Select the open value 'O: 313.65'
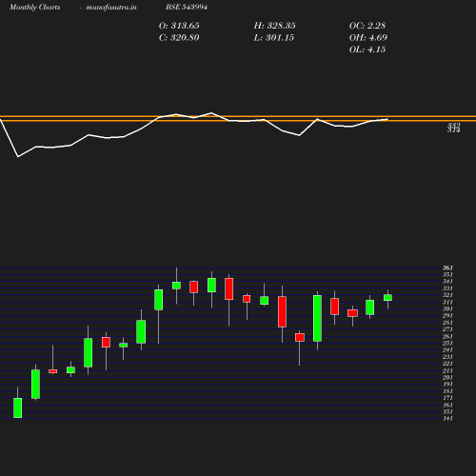The width and height of the screenshot is (476, 476). pos(179,26)
